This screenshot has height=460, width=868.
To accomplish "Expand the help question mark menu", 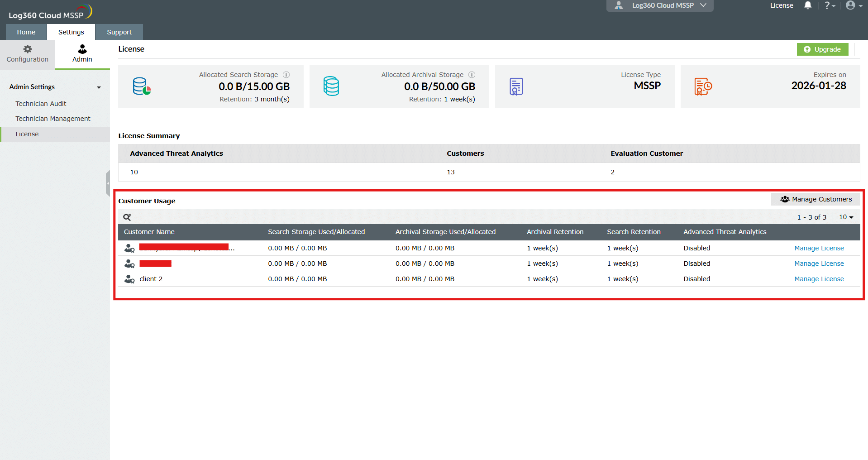I will point(830,5).
